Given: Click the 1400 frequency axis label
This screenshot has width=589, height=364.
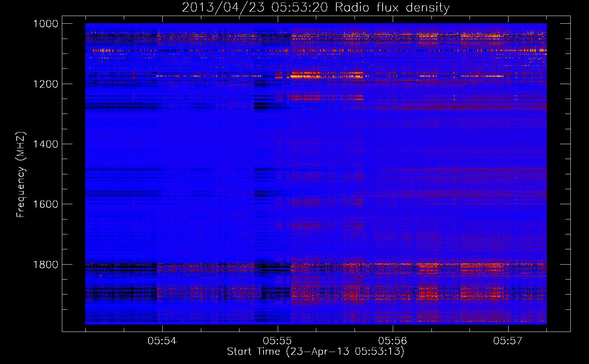Looking at the screenshot, I should [46, 144].
